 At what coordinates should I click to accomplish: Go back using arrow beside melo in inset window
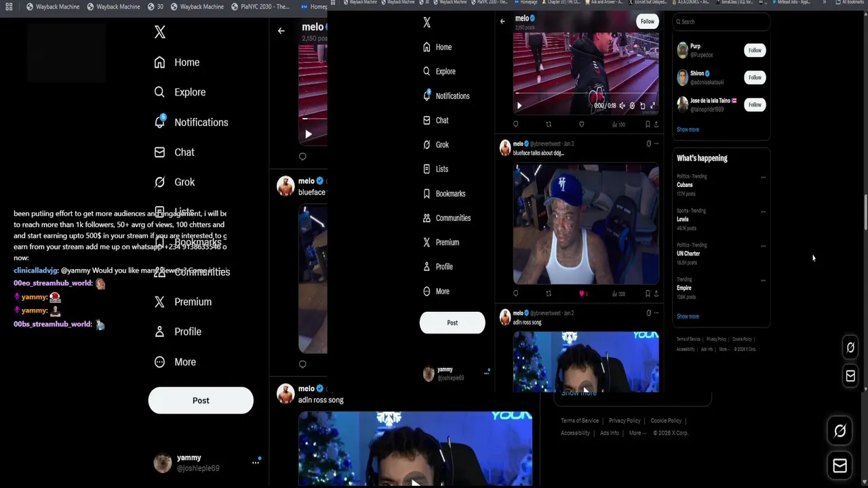(502, 22)
